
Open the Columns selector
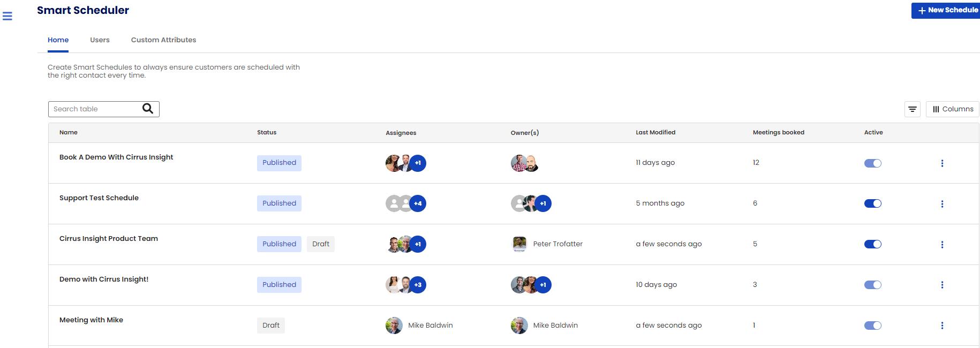tap(953, 109)
